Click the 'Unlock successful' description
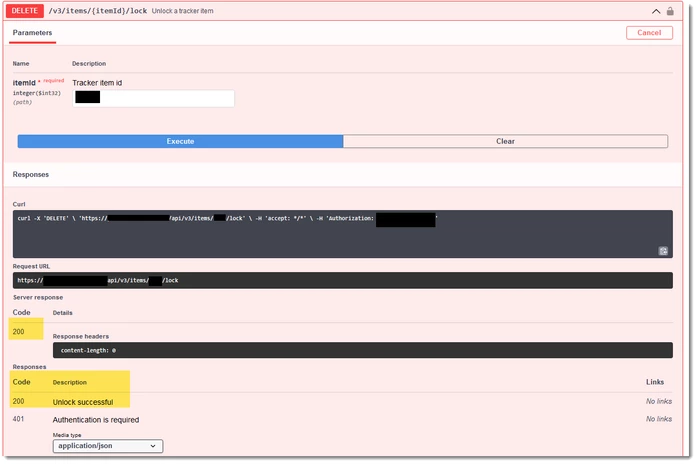Screen dimensions: 697x464 (x=83, y=402)
